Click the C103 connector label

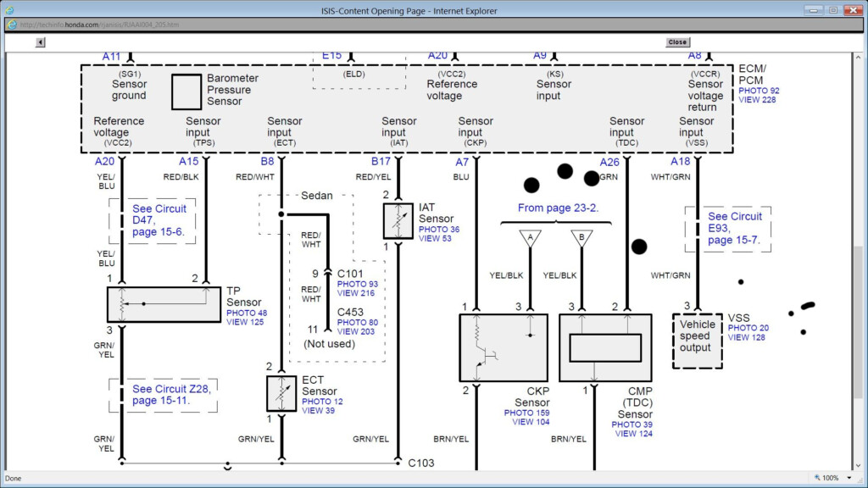(x=421, y=463)
